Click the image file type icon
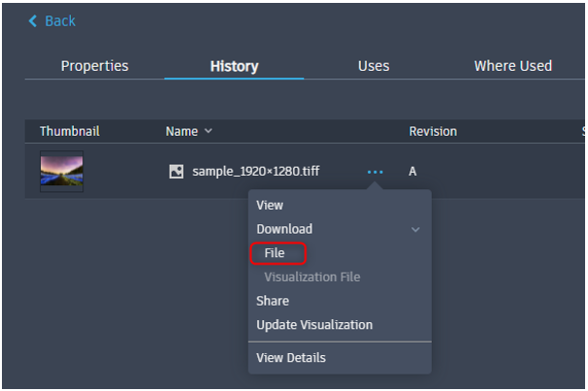 coord(177,172)
